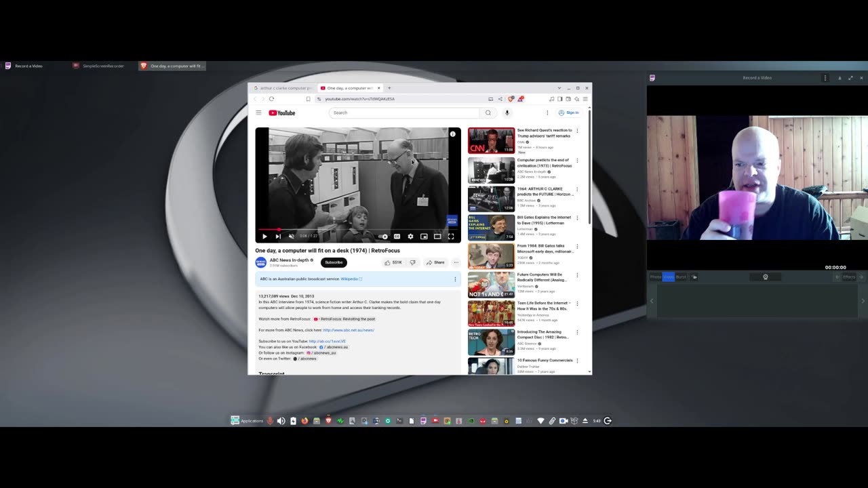The width and height of the screenshot is (868, 488).
Task: Focus the YouTube search field
Action: (x=404, y=113)
